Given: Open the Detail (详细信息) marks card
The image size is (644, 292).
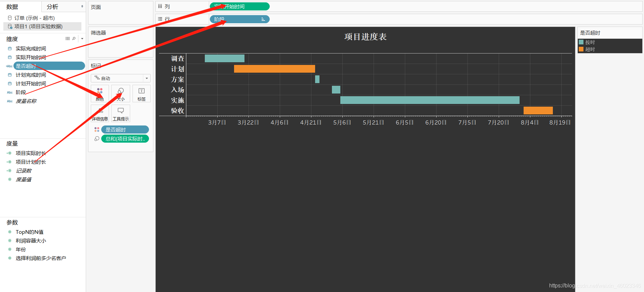Looking at the screenshot, I should pyautogui.click(x=100, y=113).
